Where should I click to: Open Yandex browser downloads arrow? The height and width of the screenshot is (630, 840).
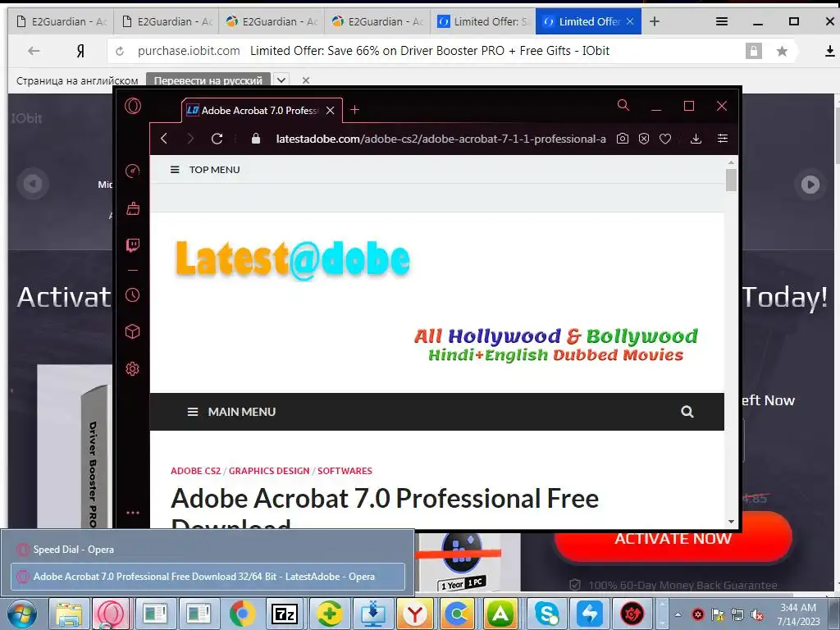pos(830,51)
